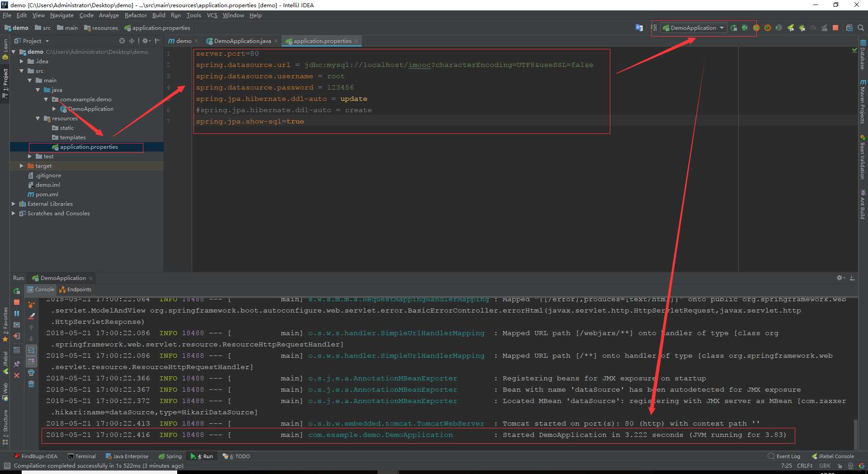Collapse the src folder
The height and width of the screenshot is (474, 868).
[x=21, y=71]
